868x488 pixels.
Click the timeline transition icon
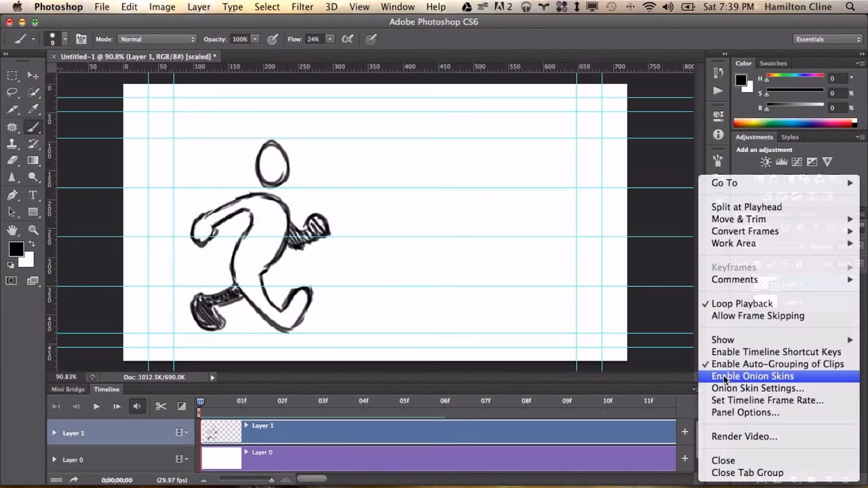[182, 406]
